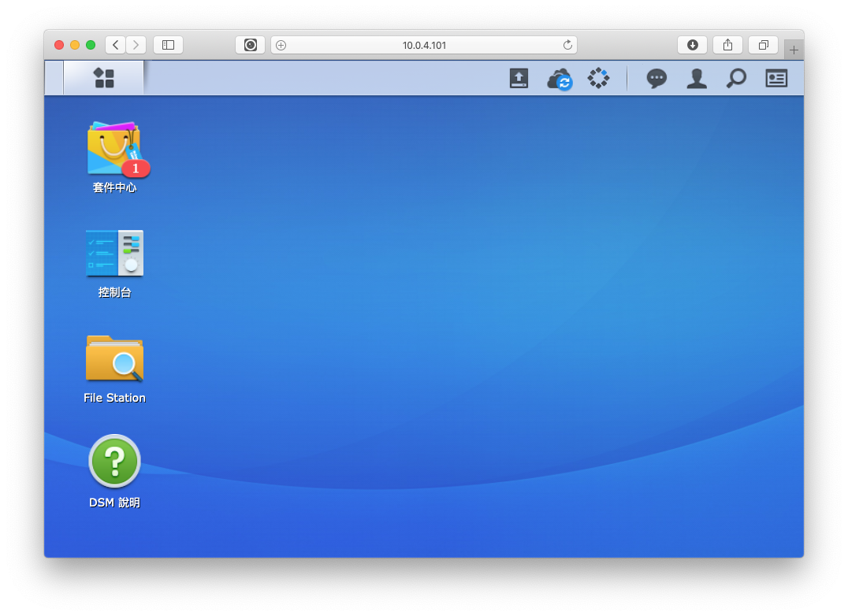The width and height of the screenshot is (848, 616).
Task: Reload the page in the address bar
Action: (x=567, y=45)
